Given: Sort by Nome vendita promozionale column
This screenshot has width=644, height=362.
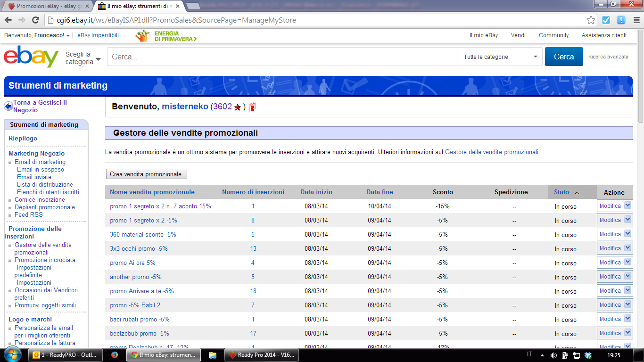Looking at the screenshot, I should pos(152,192).
